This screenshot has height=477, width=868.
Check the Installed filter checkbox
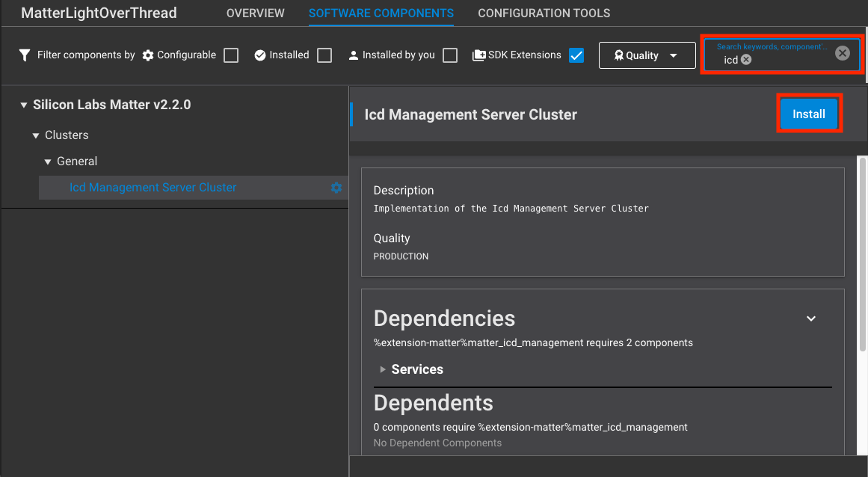324,55
